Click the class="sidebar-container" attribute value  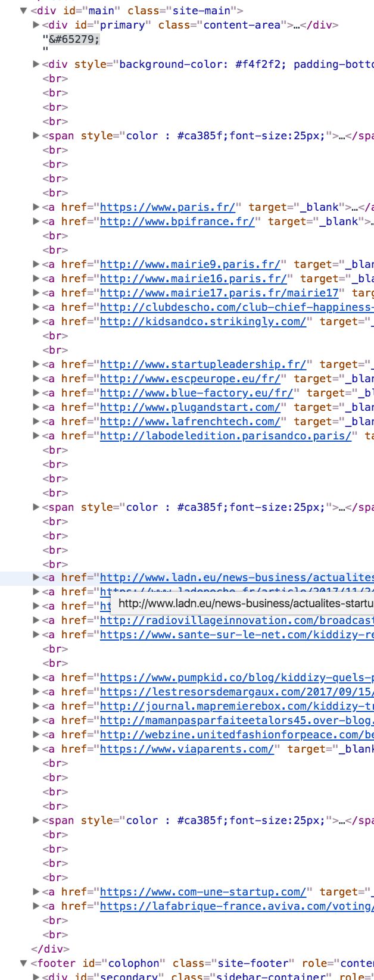(269, 977)
